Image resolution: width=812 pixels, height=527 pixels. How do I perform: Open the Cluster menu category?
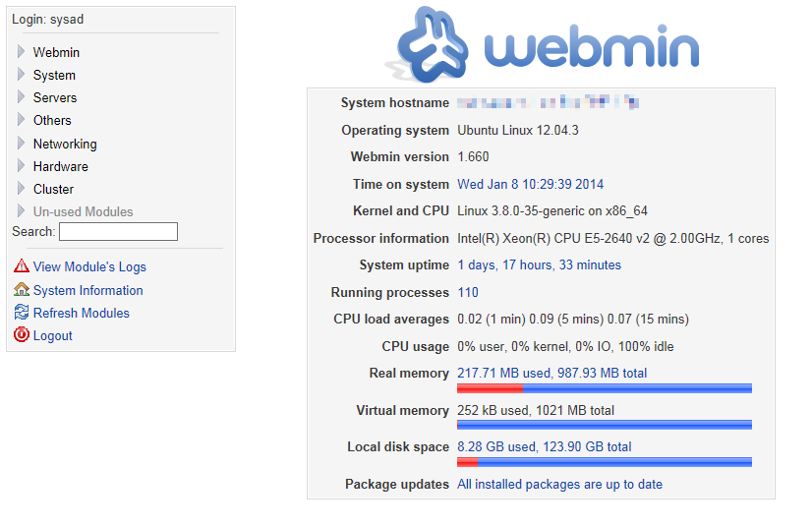click(x=53, y=189)
